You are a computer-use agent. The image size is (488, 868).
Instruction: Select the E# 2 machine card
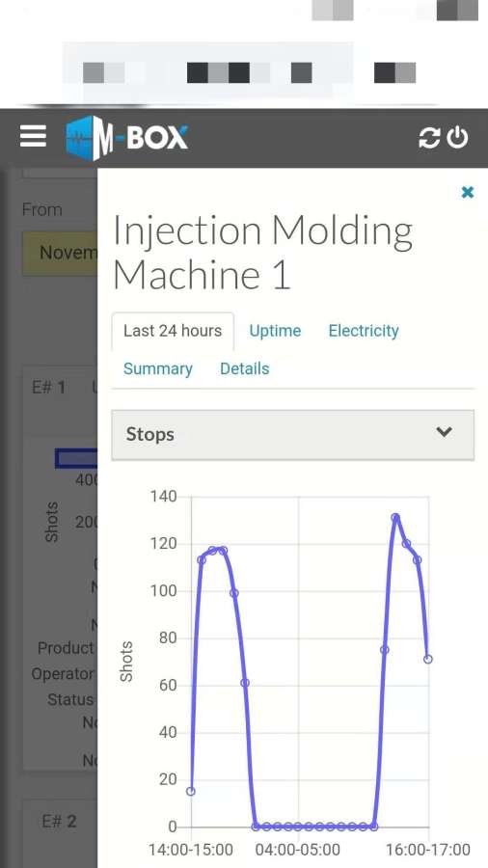tap(61, 832)
